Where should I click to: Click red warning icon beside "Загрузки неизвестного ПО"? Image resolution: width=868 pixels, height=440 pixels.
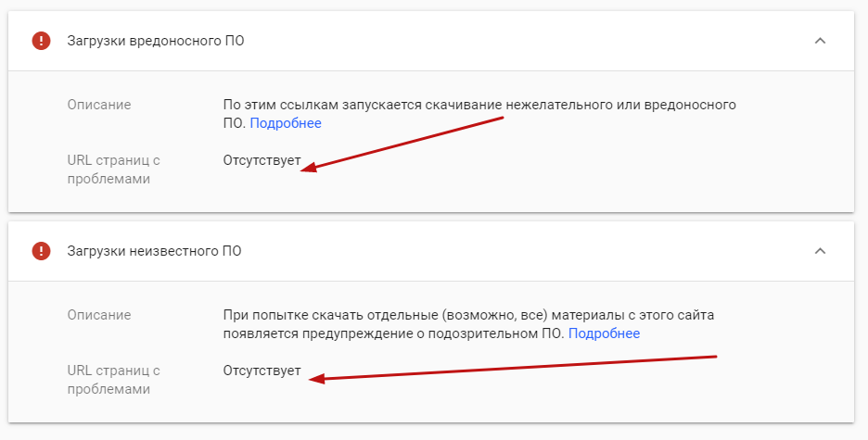[41, 251]
